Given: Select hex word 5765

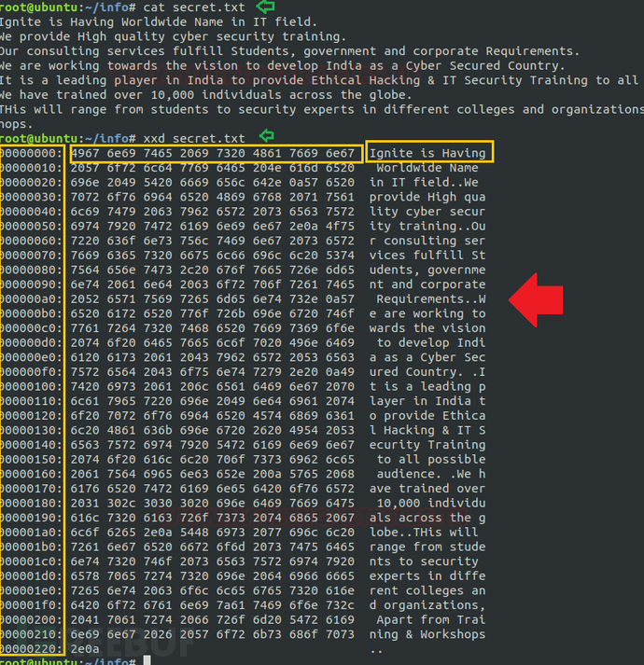Looking at the screenshot, I should [303, 474].
